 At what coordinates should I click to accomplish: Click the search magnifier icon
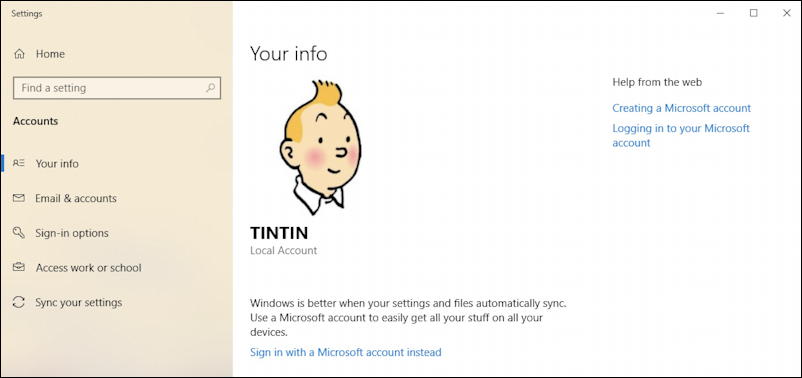coord(211,87)
